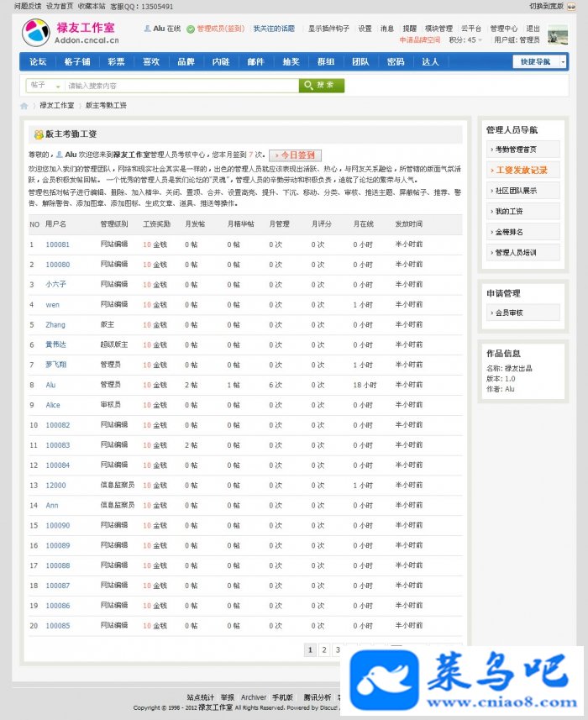Open the 工资发放记录 sidebar link
Image resolution: width=588 pixels, height=720 pixels.
point(523,170)
